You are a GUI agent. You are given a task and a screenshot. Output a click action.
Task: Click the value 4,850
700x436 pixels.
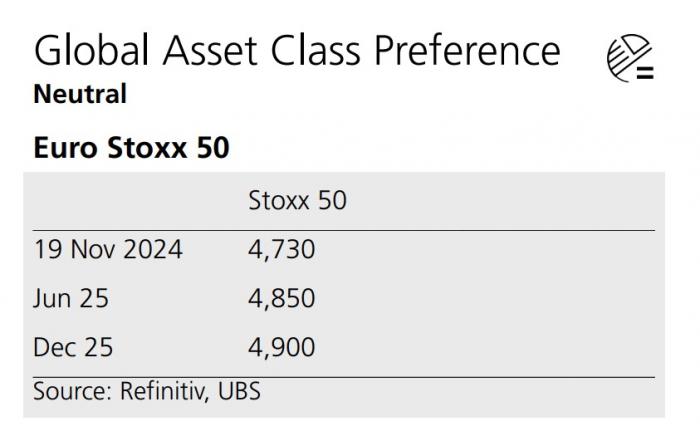click(x=282, y=299)
